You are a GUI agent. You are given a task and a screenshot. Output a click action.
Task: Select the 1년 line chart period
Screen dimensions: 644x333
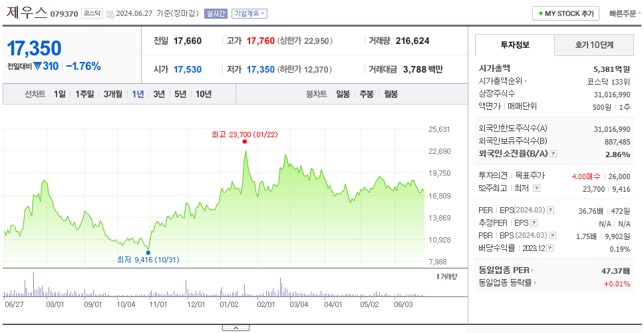138,94
